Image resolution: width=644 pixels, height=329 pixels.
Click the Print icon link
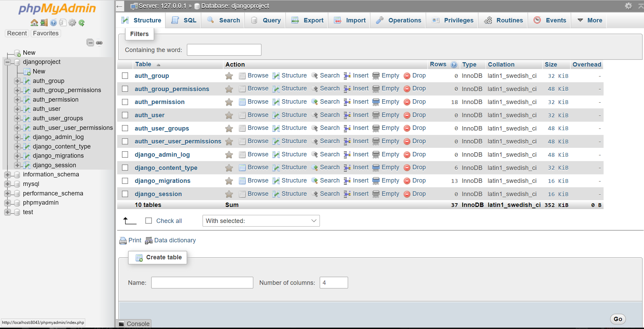coord(130,241)
